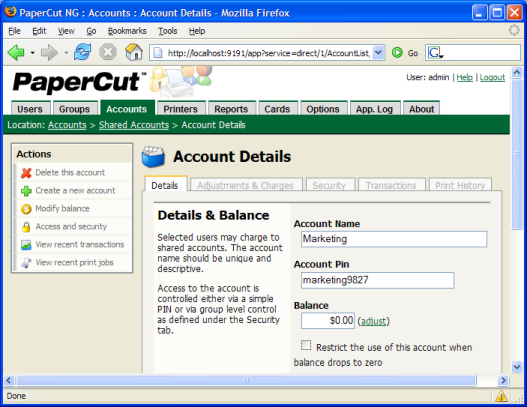Click the adjust balance link
This screenshot has width=527, height=407.
click(x=373, y=321)
